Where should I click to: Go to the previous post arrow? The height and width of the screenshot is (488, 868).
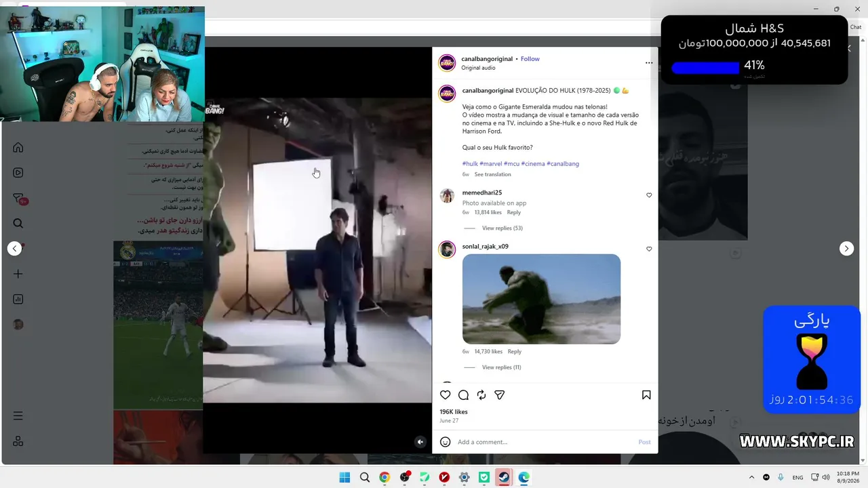pos(14,249)
